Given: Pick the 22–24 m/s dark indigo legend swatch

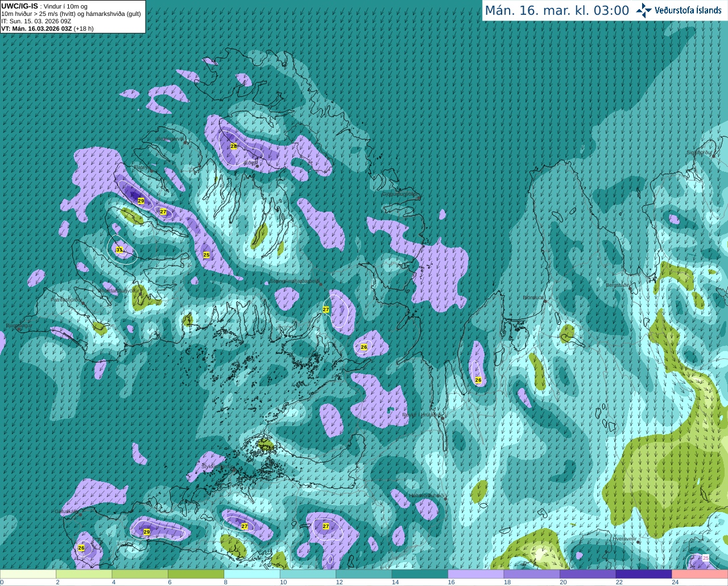Looking at the screenshot, I should coord(644,574).
